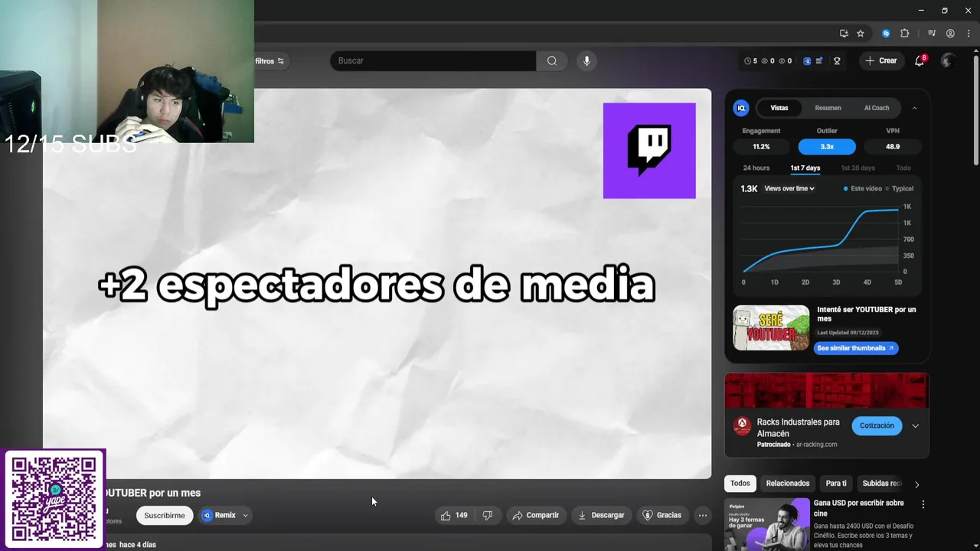This screenshot has width=980, height=551.
Task: Show more category chips with the right arrow
Action: [916, 484]
